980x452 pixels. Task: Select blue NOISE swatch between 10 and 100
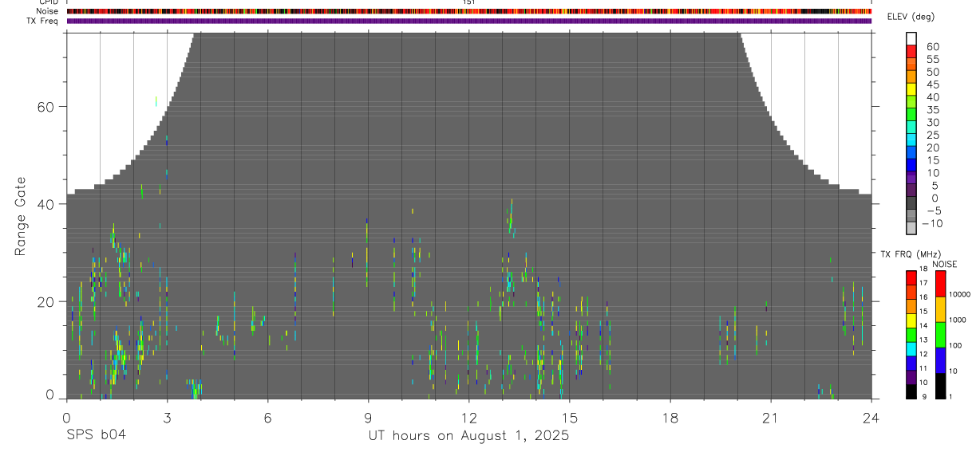tap(940, 360)
